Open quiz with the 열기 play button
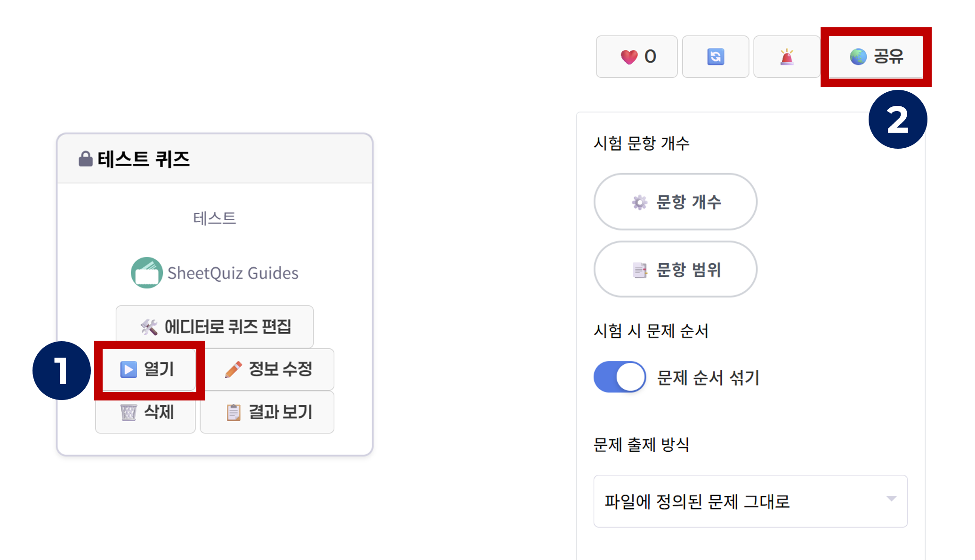This screenshot has width=975, height=560. point(149,369)
